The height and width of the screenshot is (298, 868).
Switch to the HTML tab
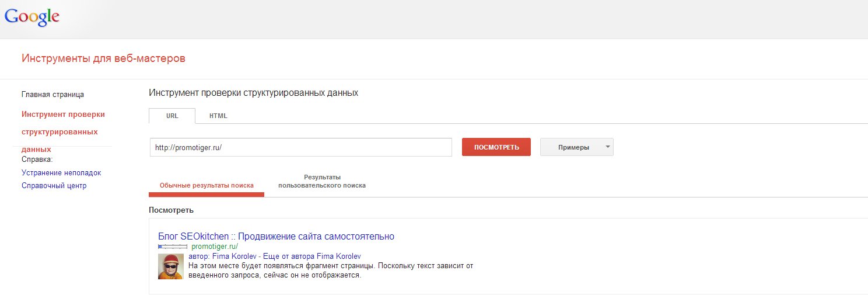tap(218, 116)
